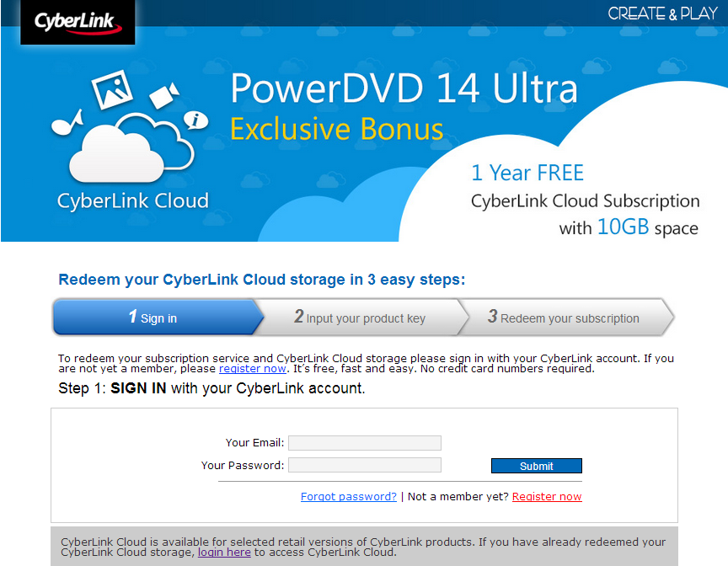Click the "Redeem your CyberLink Cloud storage" heading
Viewport: 728px width, 566px height.
click(x=261, y=280)
